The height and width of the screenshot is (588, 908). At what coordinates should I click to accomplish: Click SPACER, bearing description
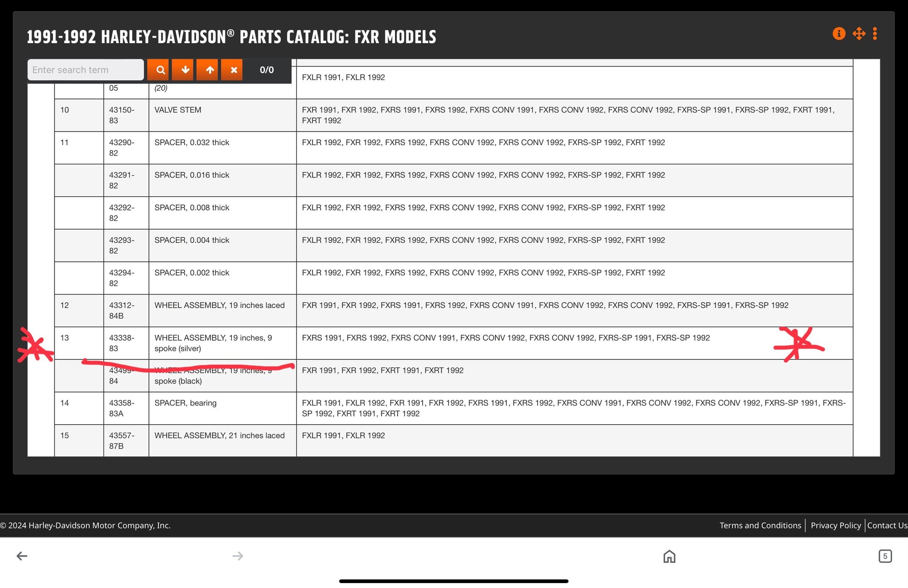pyautogui.click(x=185, y=403)
